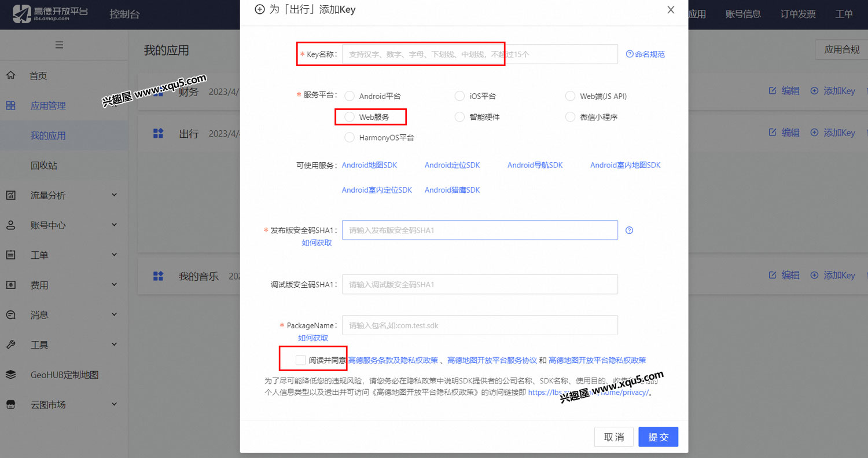The image size is (868, 458).
Task: Open 高德地图开放平台隐私权政策 link
Action: 597,360
